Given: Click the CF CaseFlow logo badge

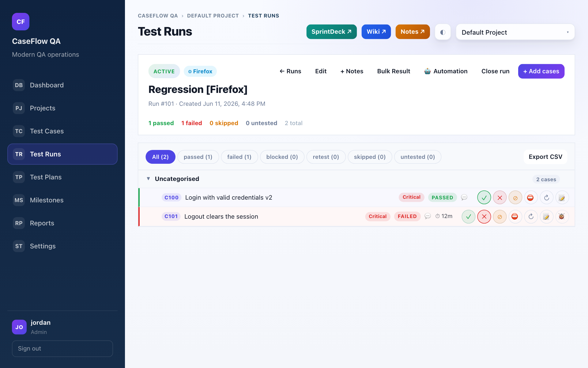Looking at the screenshot, I should [21, 21].
